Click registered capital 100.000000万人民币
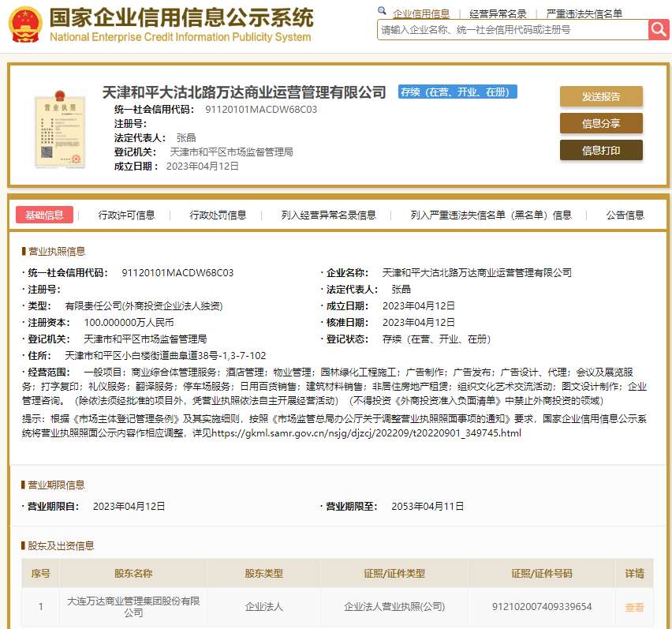672x629 pixels. (129, 323)
